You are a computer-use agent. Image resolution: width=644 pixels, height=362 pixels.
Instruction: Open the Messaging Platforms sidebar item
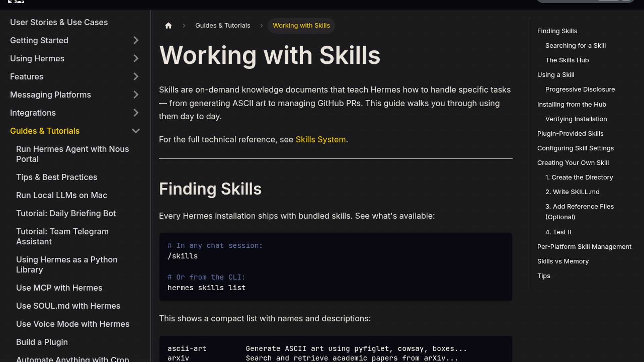[51, 95]
